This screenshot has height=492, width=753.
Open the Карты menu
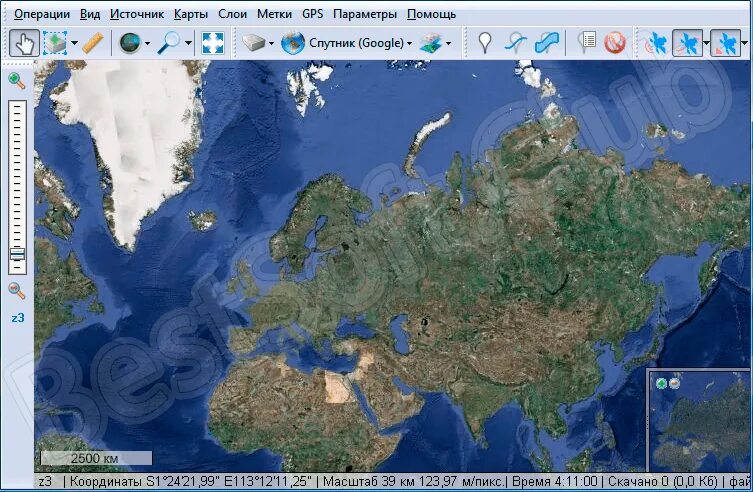(x=191, y=14)
